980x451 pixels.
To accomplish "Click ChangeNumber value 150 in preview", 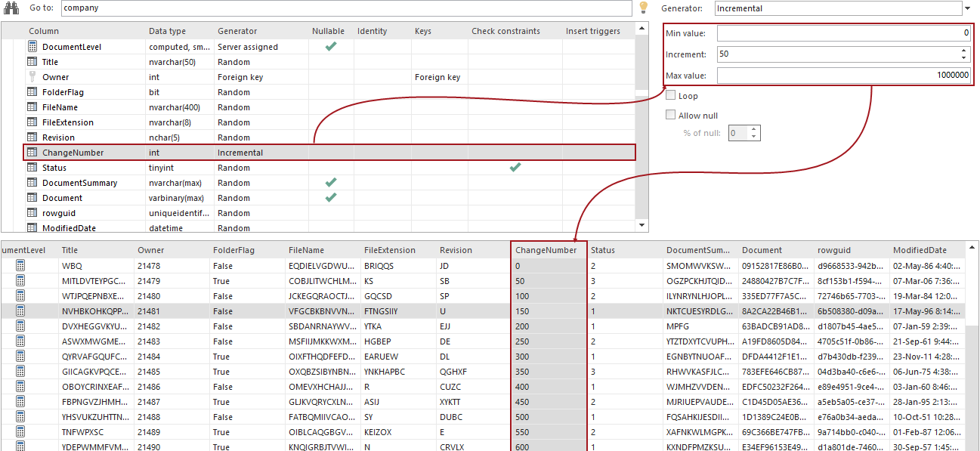I will pyautogui.click(x=523, y=310).
